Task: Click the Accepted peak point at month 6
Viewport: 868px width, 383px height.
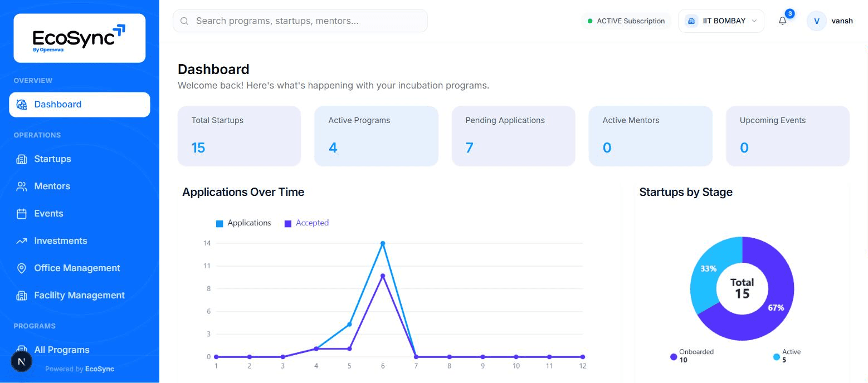Action: (x=383, y=276)
